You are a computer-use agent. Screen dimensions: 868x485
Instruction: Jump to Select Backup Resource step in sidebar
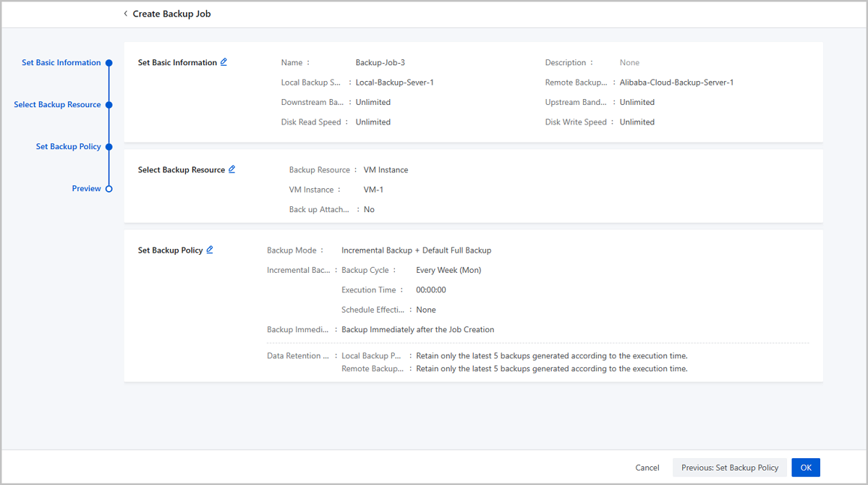click(57, 105)
